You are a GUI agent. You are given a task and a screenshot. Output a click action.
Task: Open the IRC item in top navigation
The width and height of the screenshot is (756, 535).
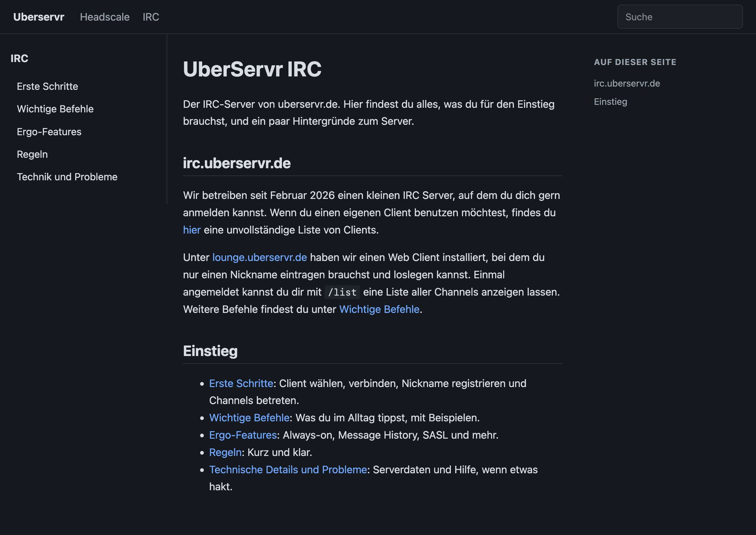151,17
